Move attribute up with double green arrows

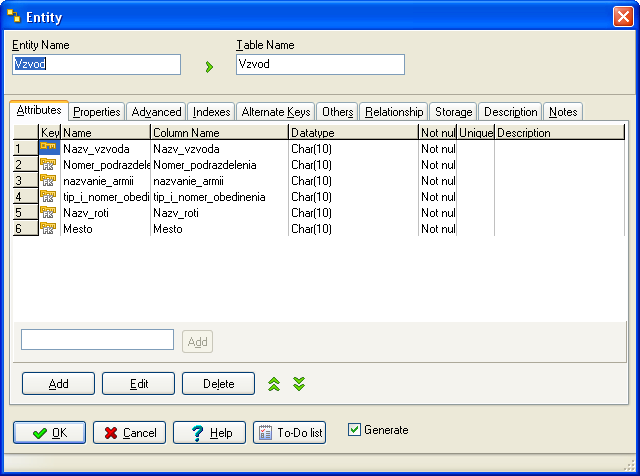coord(274,384)
